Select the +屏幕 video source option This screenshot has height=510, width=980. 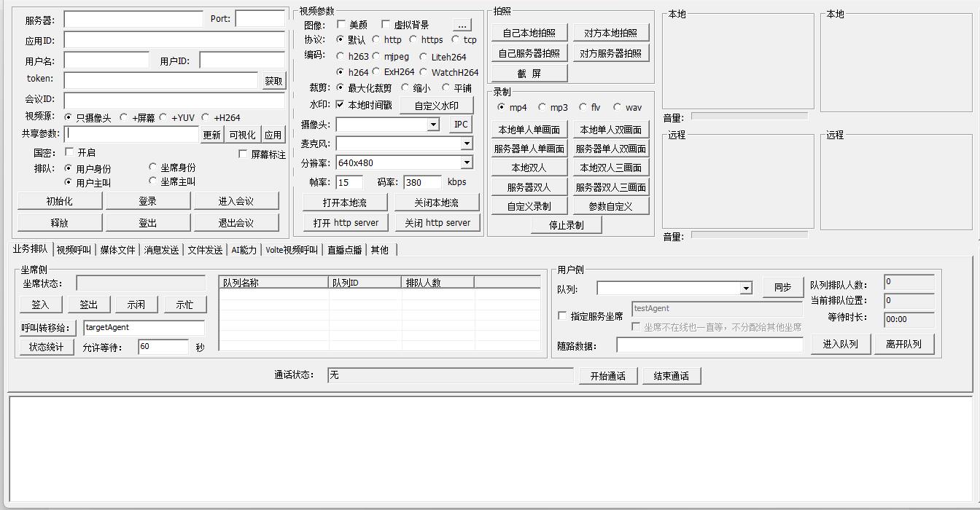[124, 117]
